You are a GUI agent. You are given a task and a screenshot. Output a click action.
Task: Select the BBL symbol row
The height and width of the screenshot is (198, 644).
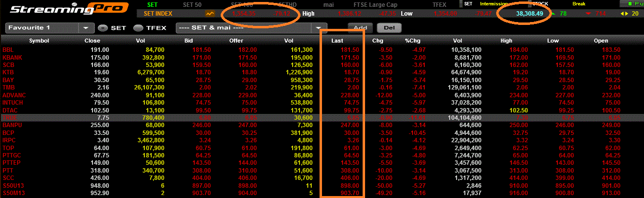322,50
